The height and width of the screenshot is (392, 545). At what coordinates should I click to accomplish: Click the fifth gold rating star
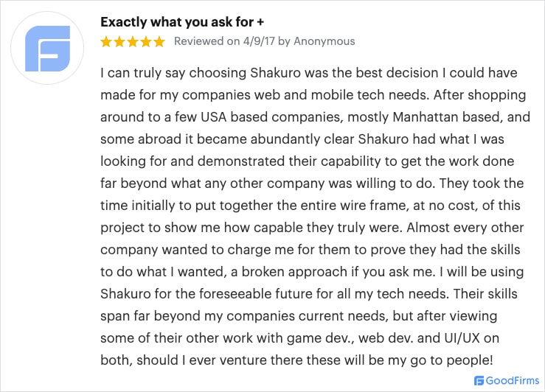tap(159, 42)
